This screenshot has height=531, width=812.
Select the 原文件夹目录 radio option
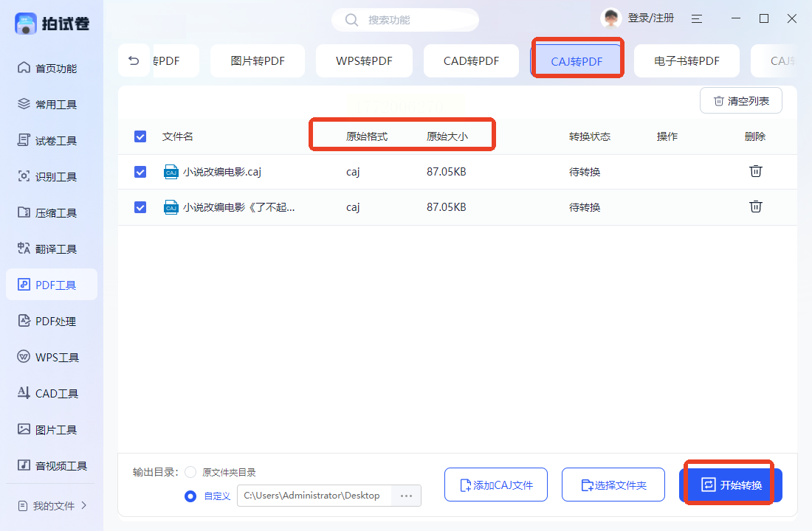point(190,472)
